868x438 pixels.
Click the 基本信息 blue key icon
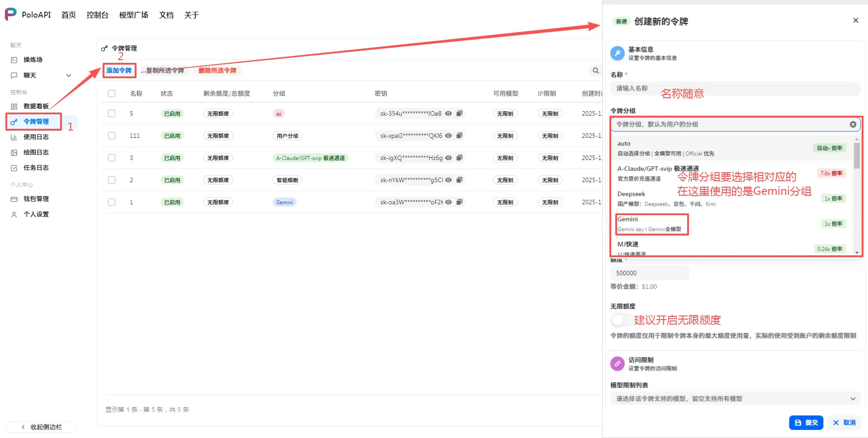(x=618, y=53)
